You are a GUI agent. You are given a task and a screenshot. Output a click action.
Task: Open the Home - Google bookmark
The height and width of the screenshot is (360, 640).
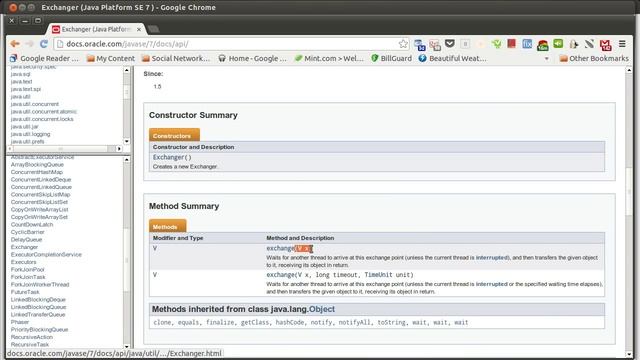[x=252, y=58]
